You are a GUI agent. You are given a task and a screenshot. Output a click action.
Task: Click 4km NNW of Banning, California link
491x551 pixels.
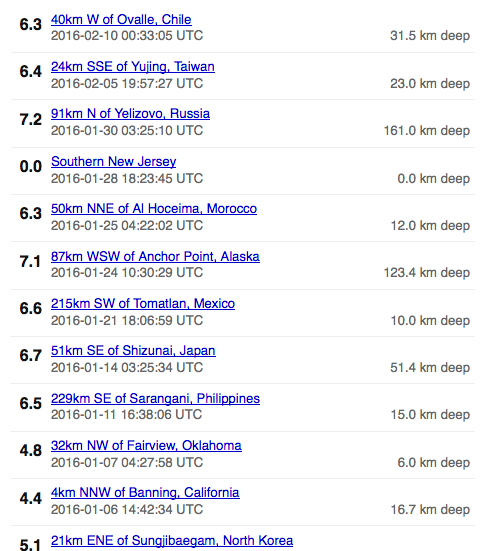coord(145,493)
